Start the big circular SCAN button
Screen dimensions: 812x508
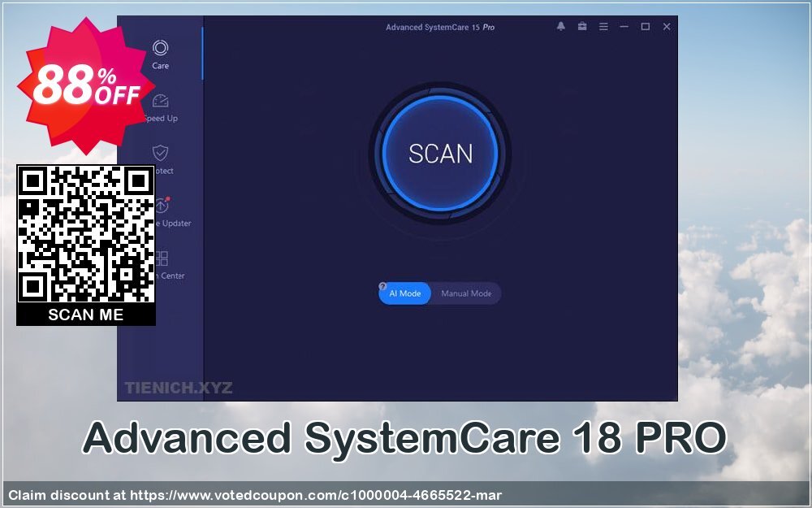click(x=440, y=154)
